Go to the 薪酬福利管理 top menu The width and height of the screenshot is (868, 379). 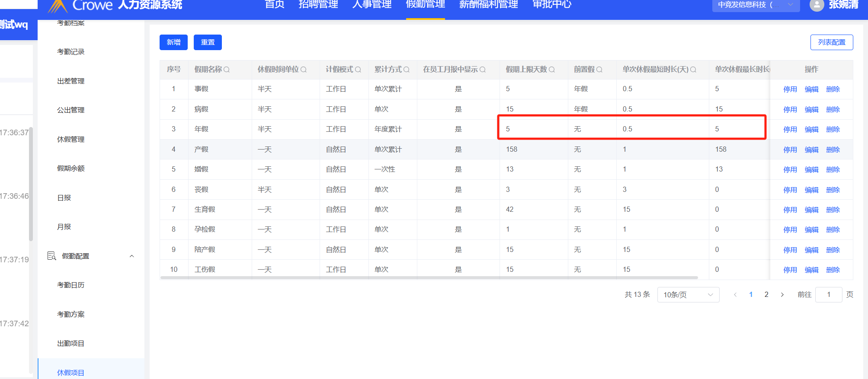click(x=488, y=5)
